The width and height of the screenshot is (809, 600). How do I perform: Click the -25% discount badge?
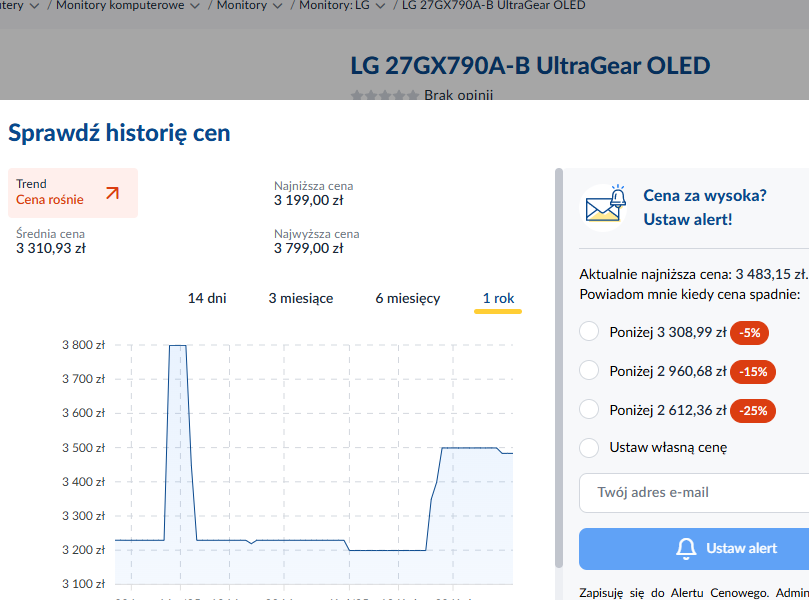[753, 411]
